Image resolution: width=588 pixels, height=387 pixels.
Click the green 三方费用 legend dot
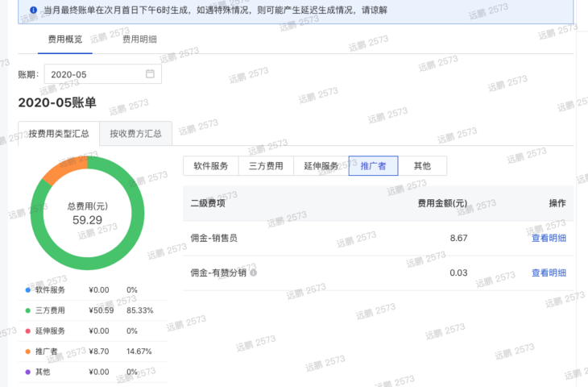[27, 310]
